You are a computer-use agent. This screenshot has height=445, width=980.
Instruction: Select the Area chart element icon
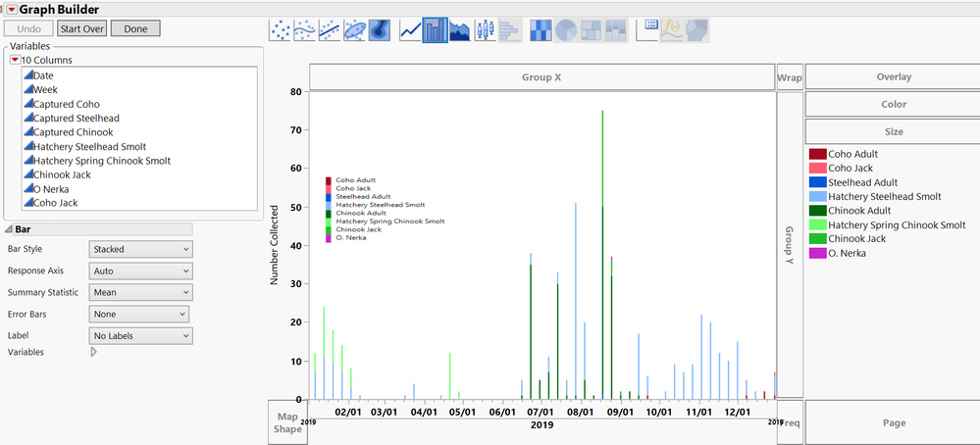pyautogui.click(x=460, y=30)
